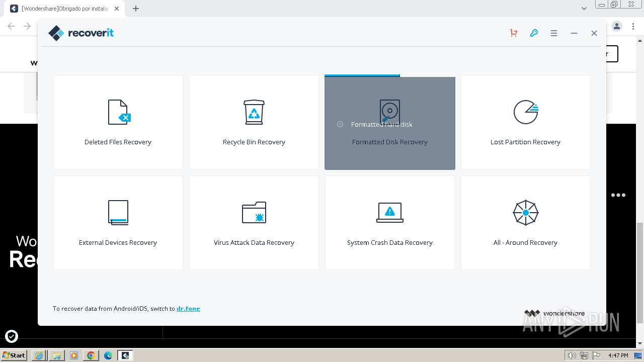Click the network tray icon
This screenshot has height=362, width=644.
pos(584,355)
